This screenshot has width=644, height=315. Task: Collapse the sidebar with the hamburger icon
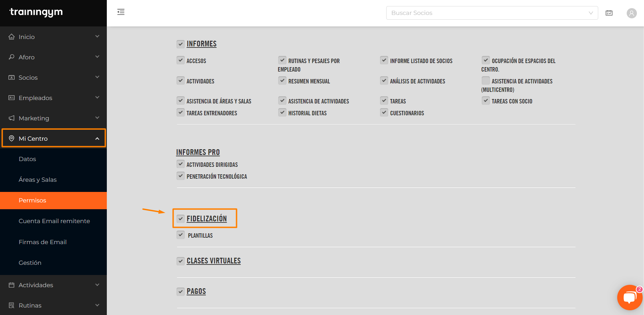(x=121, y=12)
